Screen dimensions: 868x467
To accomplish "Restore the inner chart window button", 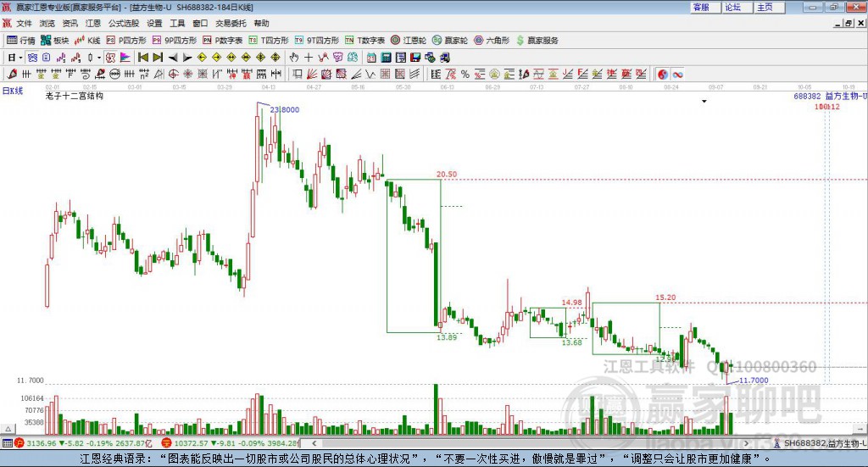I will [849, 23].
